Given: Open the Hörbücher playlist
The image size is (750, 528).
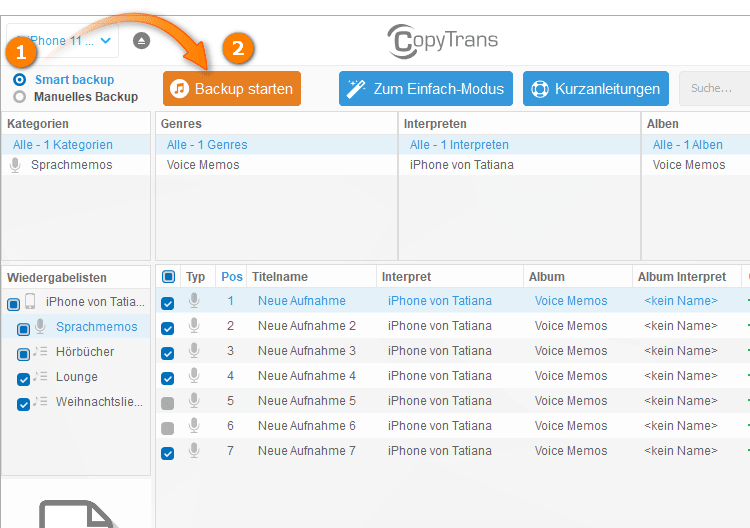Looking at the screenshot, I should [85, 352].
